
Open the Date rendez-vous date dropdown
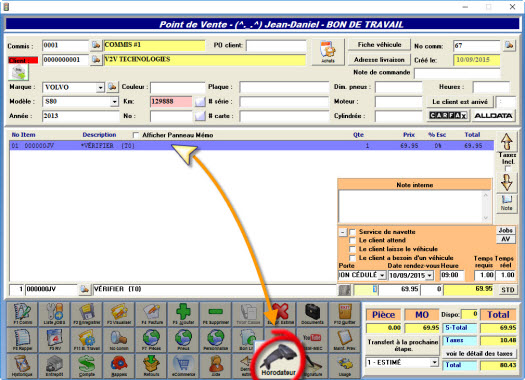[430, 276]
